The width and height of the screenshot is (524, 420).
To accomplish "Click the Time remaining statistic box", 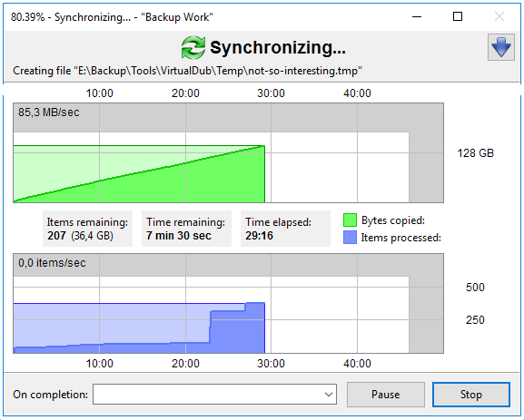I will (186, 229).
